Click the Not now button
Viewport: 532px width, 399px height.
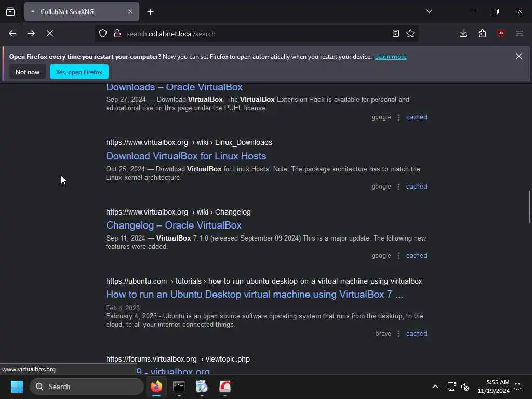click(28, 72)
